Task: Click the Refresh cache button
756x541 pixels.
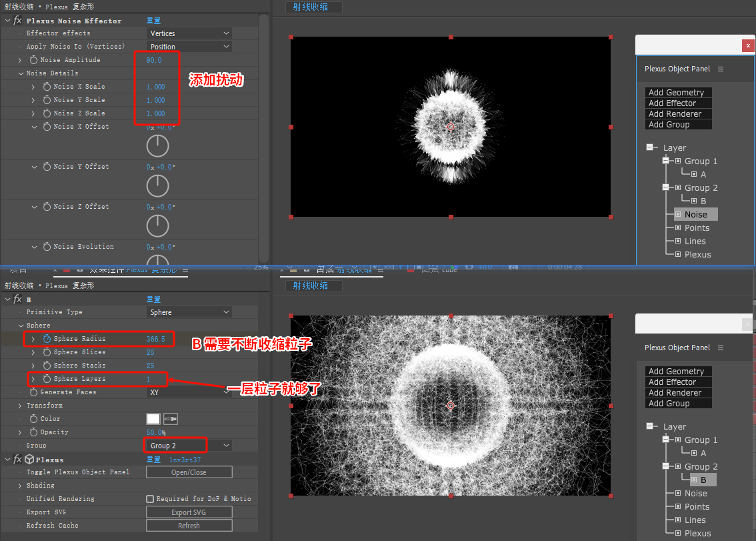Action: [189, 526]
